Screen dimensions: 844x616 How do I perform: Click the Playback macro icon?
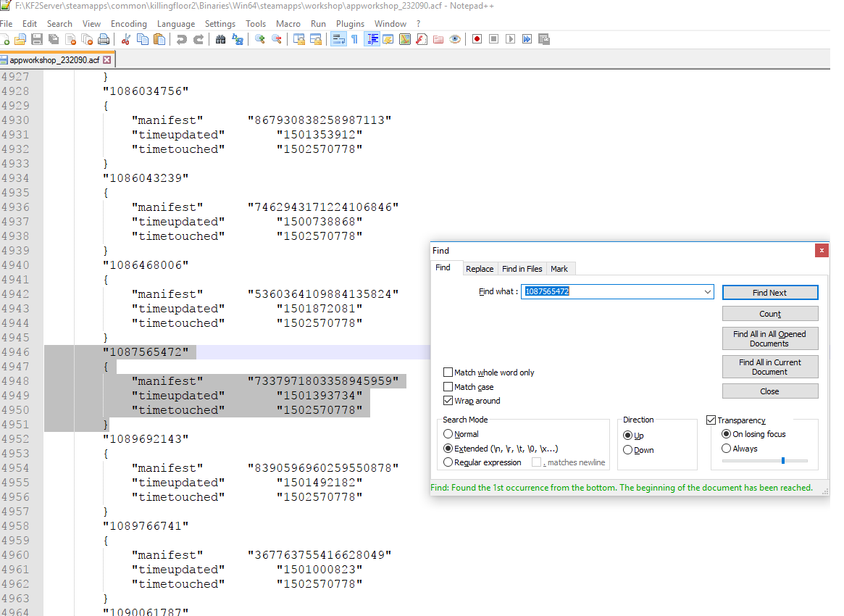pos(510,39)
